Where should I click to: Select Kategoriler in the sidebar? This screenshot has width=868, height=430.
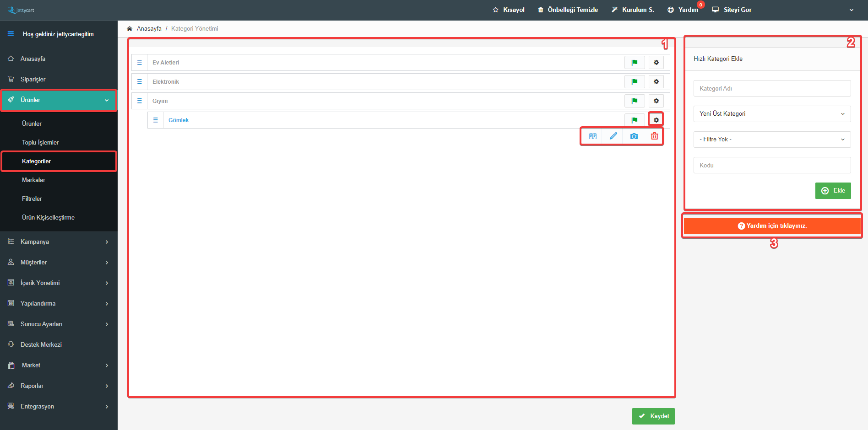tap(59, 161)
